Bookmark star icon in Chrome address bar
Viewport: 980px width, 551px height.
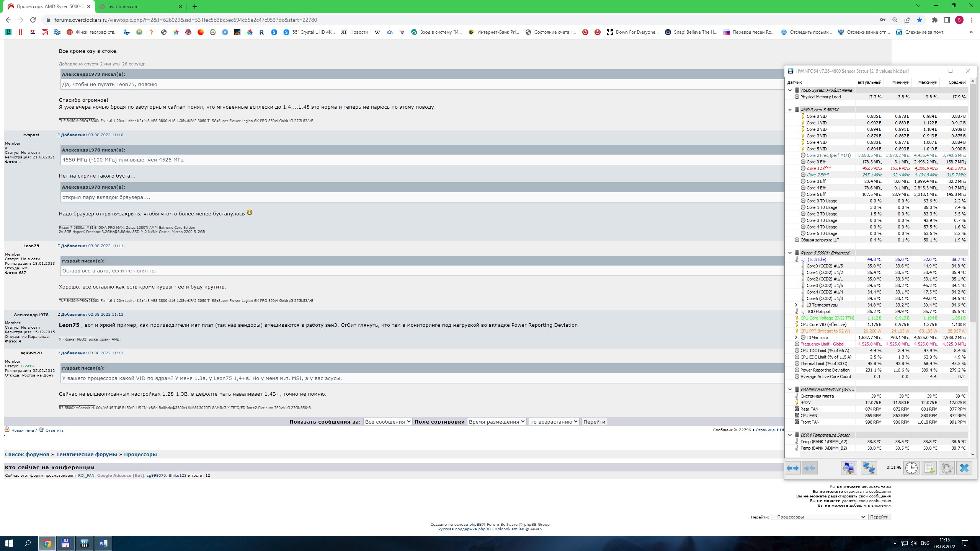click(x=920, y=20)
